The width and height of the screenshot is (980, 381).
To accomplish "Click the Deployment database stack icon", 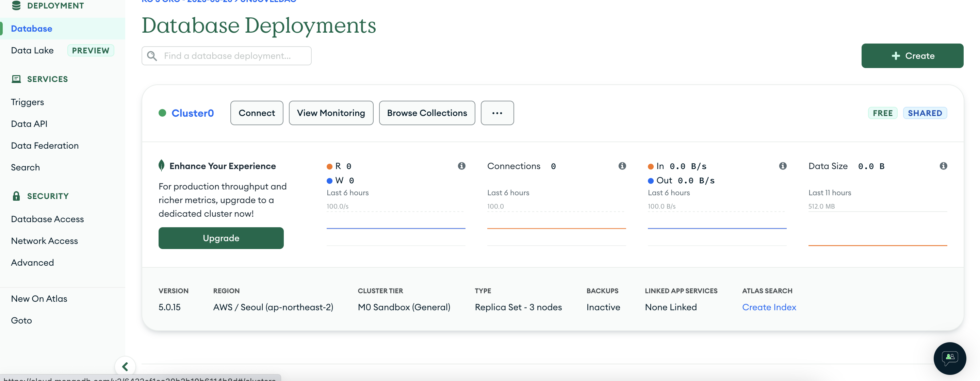I will [x=16, y=5].
